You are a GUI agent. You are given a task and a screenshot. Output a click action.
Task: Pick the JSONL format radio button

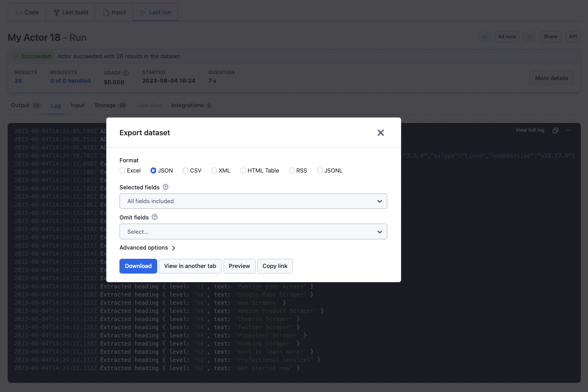click(x=320, y=170)
